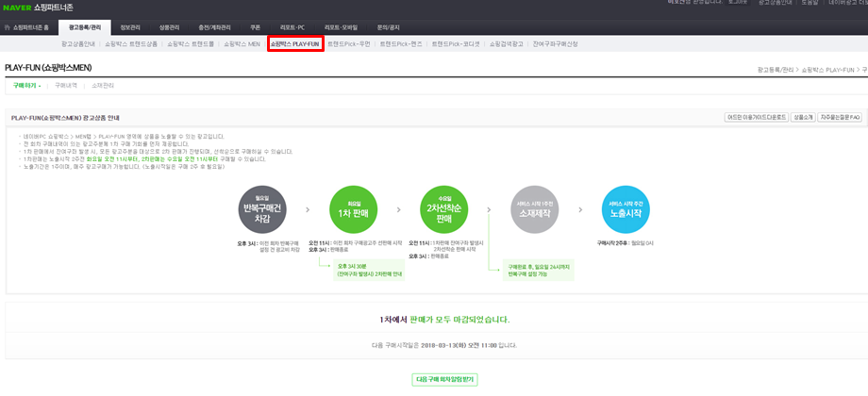Open the 리포트-모바일 tab

tap(341, 27)
